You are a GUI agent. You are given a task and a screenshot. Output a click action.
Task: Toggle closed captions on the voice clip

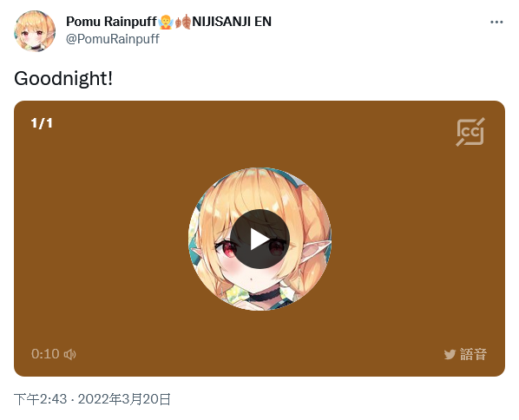point(470,132)
